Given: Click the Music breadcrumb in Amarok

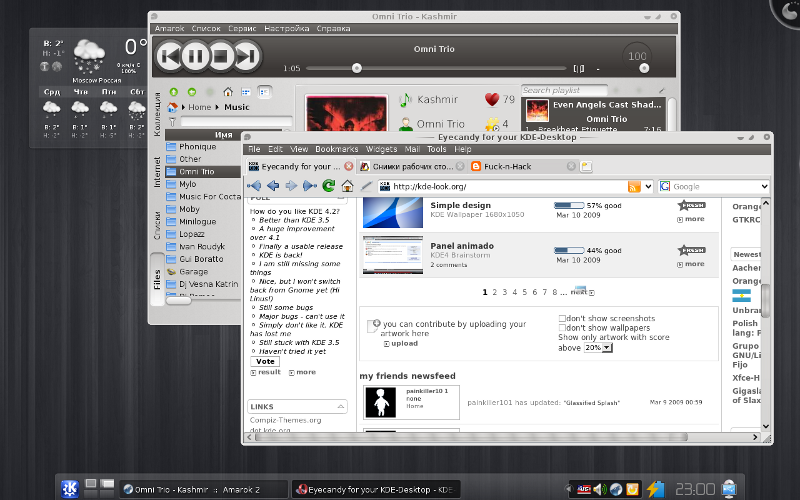Looking at the screenshot, I should 237,107.
